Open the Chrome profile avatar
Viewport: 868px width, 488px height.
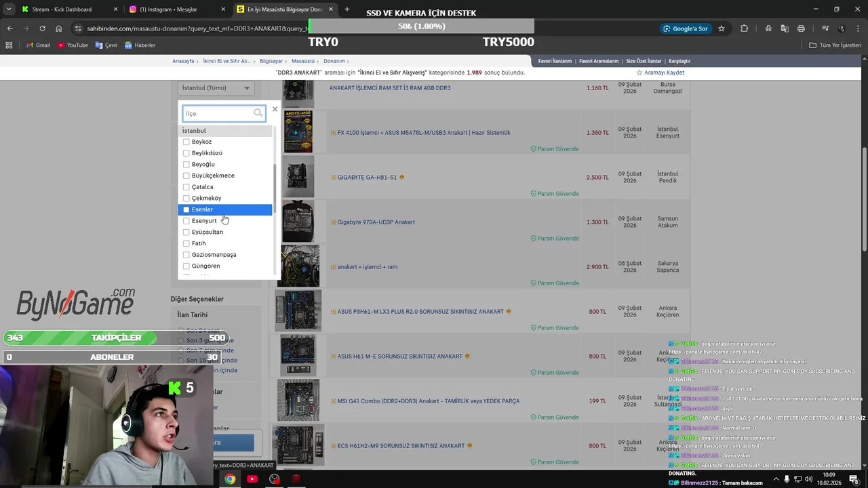(x=842, y=28)
